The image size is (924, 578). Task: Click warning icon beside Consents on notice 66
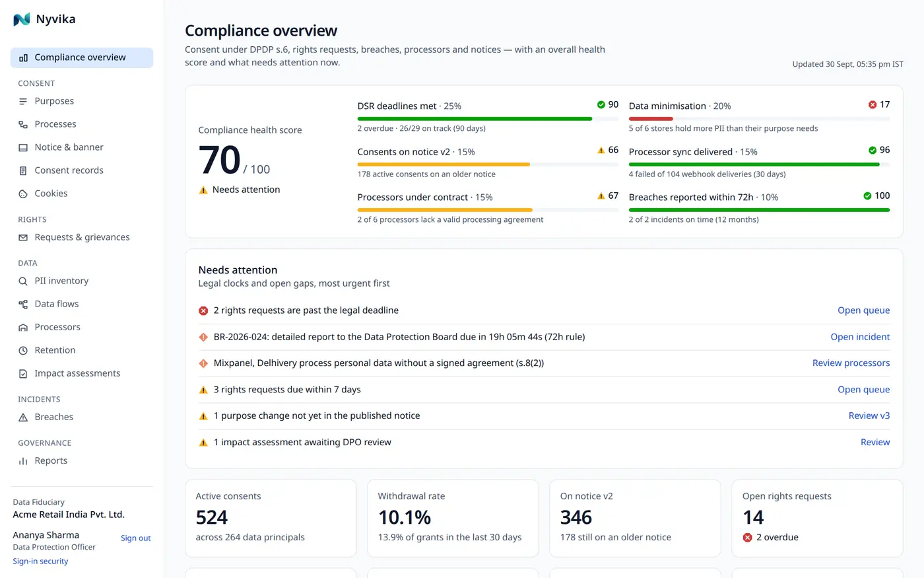tap(601, 150)
